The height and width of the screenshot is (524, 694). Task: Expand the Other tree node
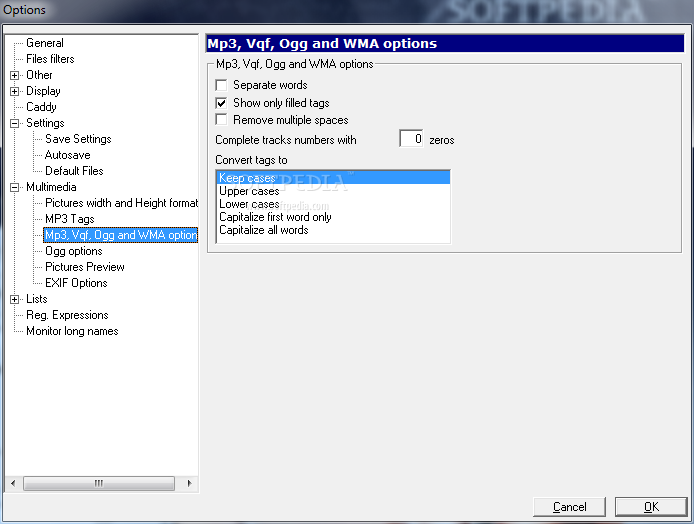click(15, 75)
